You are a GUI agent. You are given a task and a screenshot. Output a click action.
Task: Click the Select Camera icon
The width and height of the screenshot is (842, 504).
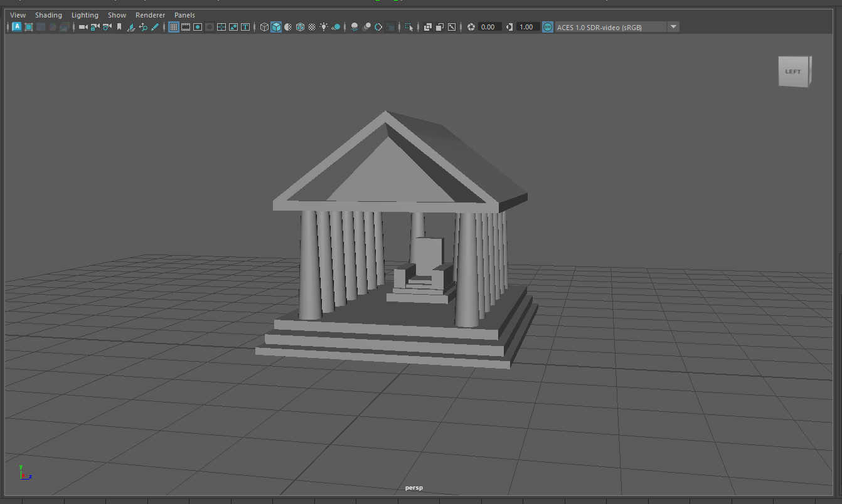(x=83, y=27)
